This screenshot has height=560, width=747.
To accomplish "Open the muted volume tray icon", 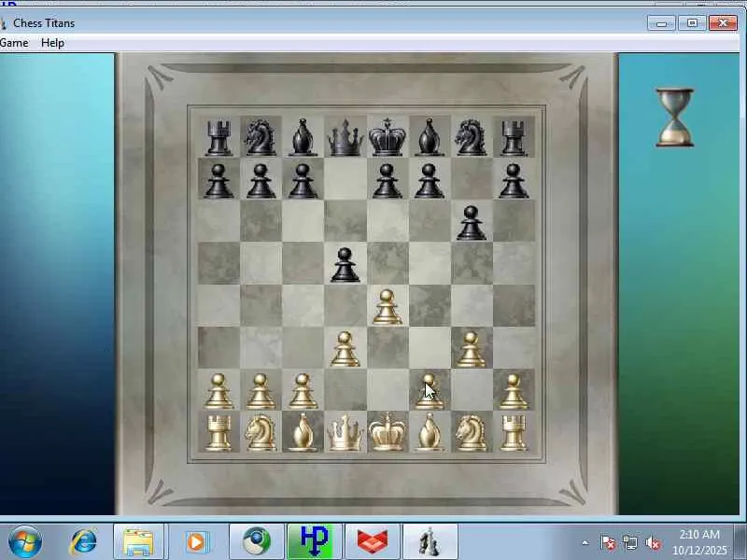I will tap(653, 543).
